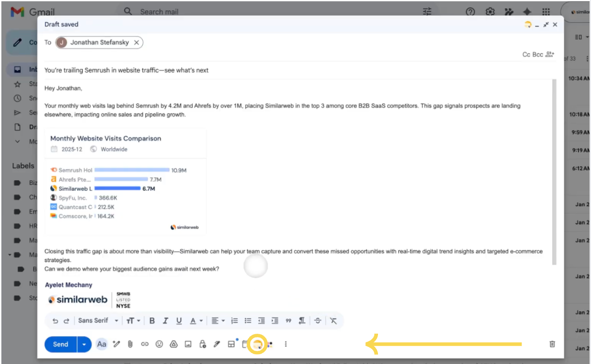Open Gmail Support help icon
Viewport: 591px width, 364px height.
point(470,12)
